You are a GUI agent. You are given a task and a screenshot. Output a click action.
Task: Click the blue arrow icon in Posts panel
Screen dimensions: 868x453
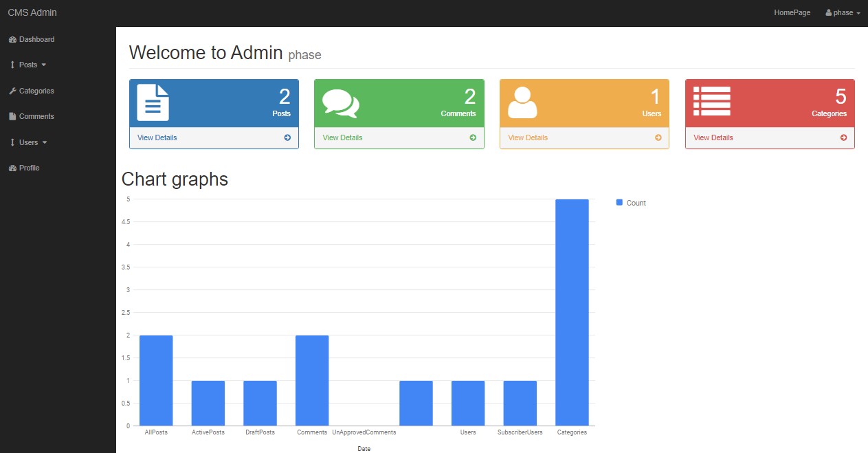(x=287, y=137)
